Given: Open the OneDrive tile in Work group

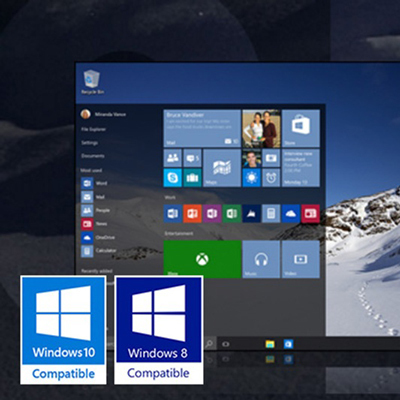Looking at the screenshot, I should click(291, 213).
